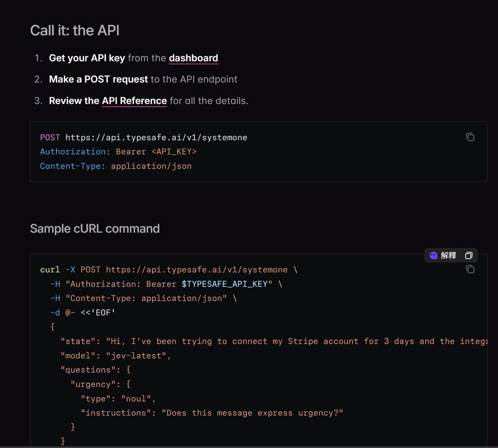Viewport: 498px width, 448px height.
Task: Click the "Authorization: Bearer <API_KEY>" line
Action: (118, 152)
